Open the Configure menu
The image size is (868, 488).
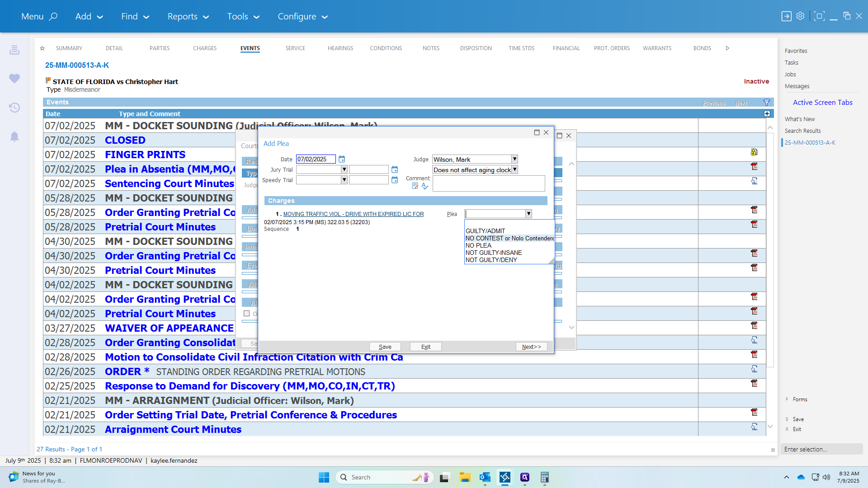pos(302,17)
